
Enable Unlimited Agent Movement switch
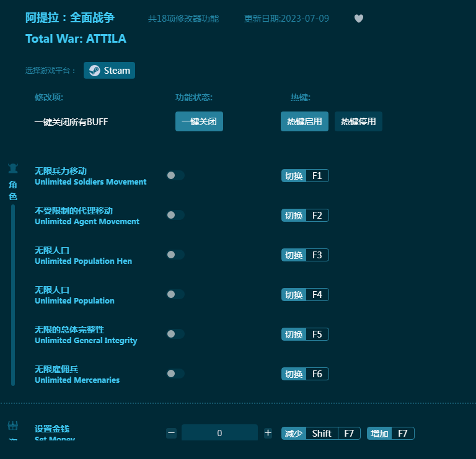click(175, 215)
